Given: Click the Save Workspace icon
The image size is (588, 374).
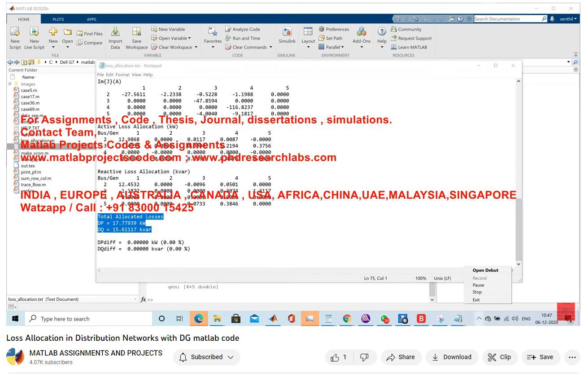Looking at the screenshot, I should [x=136, y=32].
